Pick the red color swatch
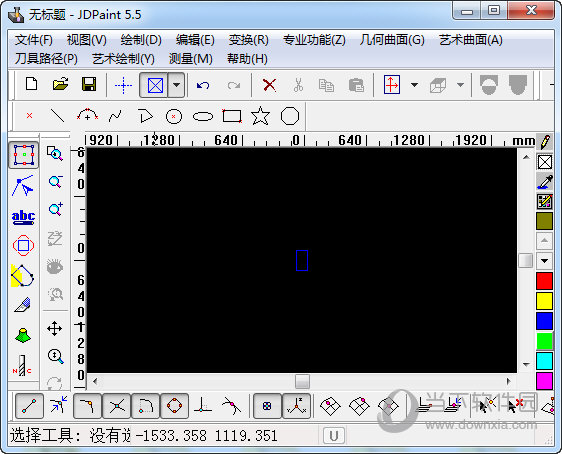562x454 pixels. 544,281
